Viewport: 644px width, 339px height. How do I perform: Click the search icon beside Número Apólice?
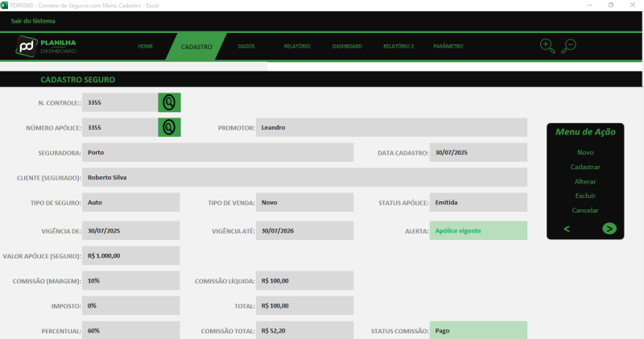tap(169, 127)
